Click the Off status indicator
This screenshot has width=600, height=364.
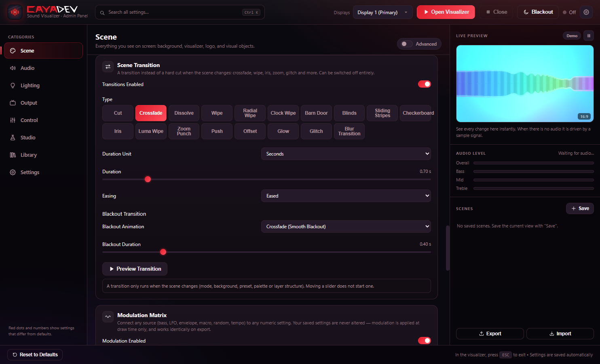click(569, 12)
